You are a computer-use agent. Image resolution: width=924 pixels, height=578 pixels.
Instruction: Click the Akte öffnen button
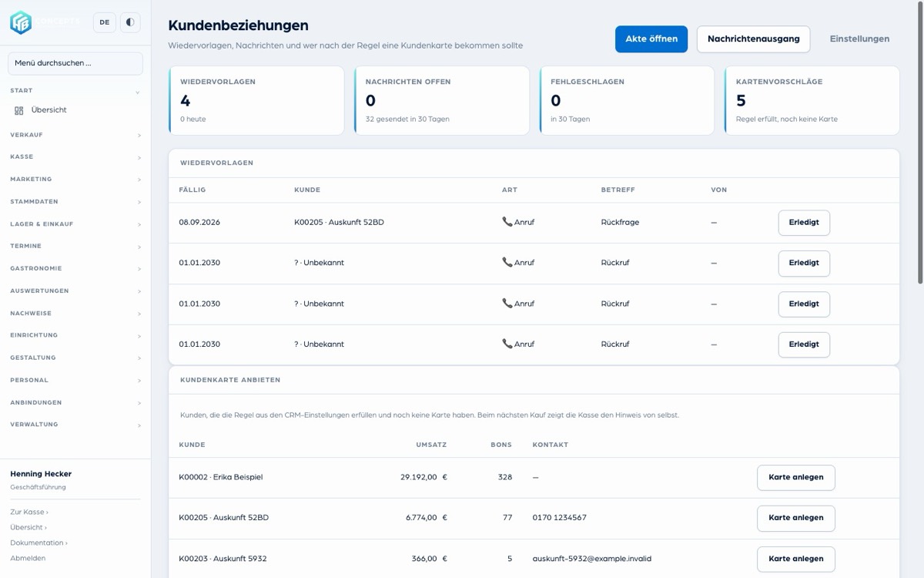[x=651, y=39]
